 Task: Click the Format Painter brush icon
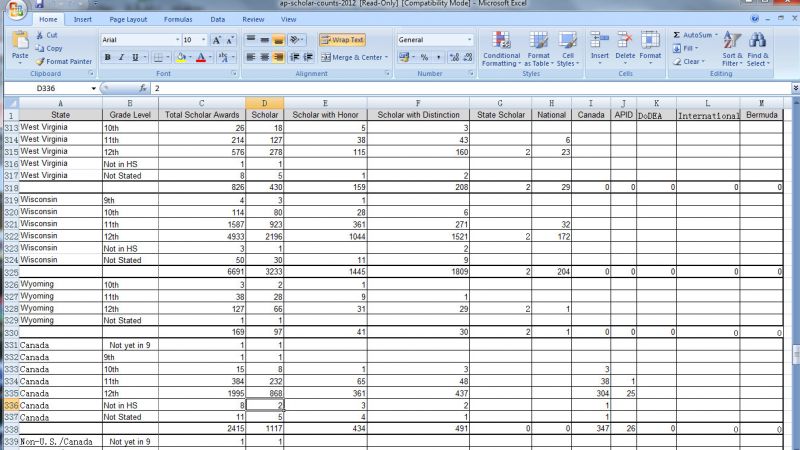40,62
